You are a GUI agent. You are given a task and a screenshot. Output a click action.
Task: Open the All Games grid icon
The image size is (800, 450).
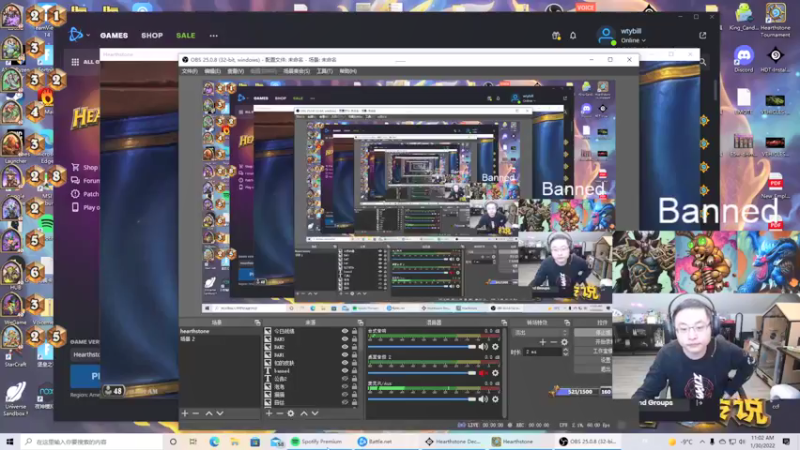[x=75, y=62]
